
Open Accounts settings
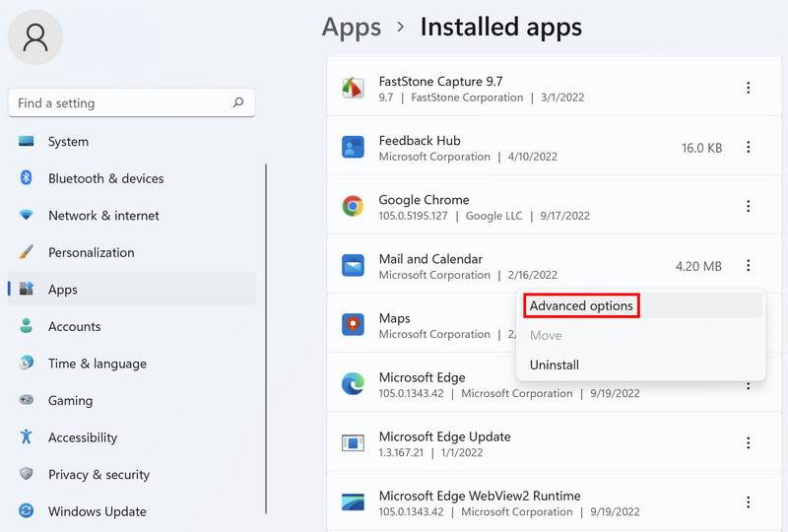point(132,326)
